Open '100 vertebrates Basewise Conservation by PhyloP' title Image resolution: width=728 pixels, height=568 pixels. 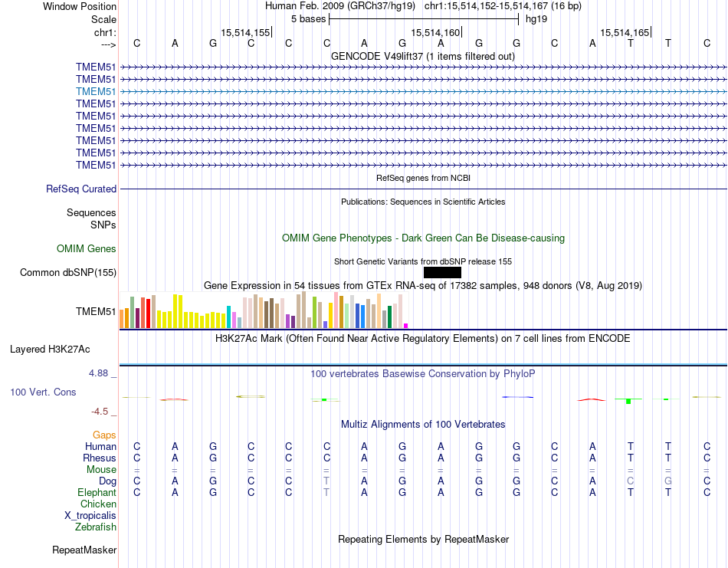coord(422,374)
